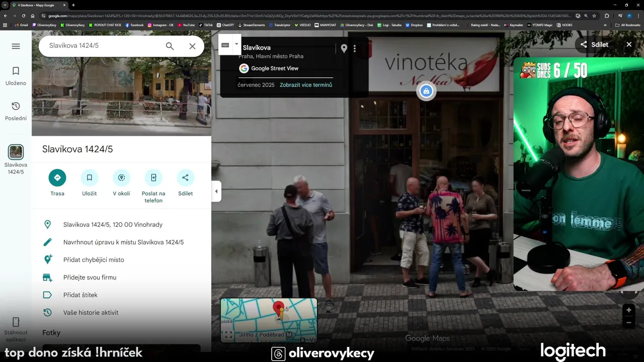644x362 pixels.
Task: Click the Poslat na telefon button
Action: [x=153, y=177]
